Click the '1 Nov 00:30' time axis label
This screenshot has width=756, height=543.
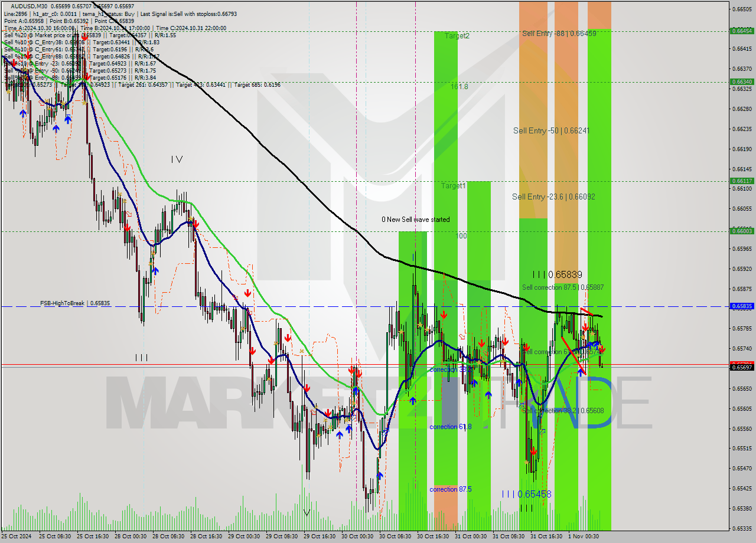(x=585, y=536)
